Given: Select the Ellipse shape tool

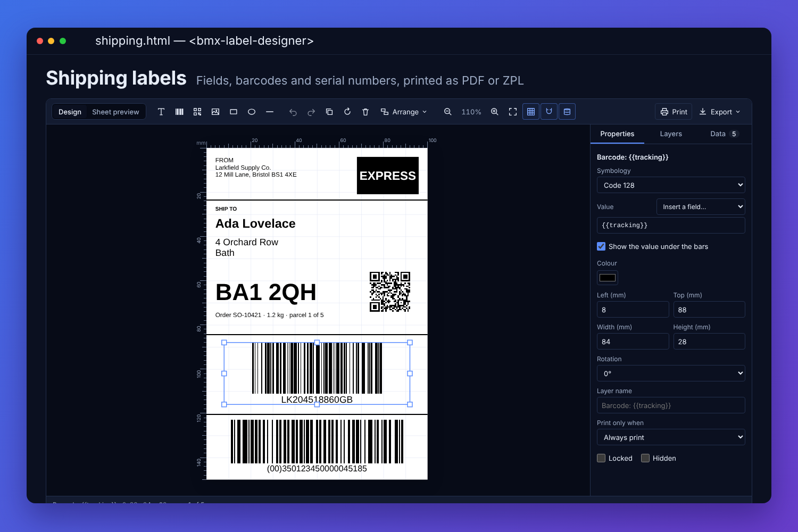Looking at the screenshot, I should 252,112.
